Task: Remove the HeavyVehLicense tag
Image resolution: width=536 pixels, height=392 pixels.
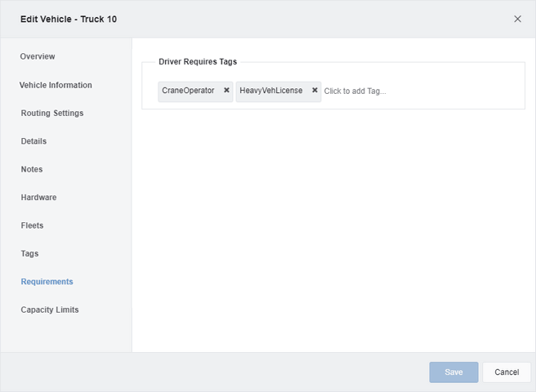Action: pyautogui.click(x=315, y=91)
